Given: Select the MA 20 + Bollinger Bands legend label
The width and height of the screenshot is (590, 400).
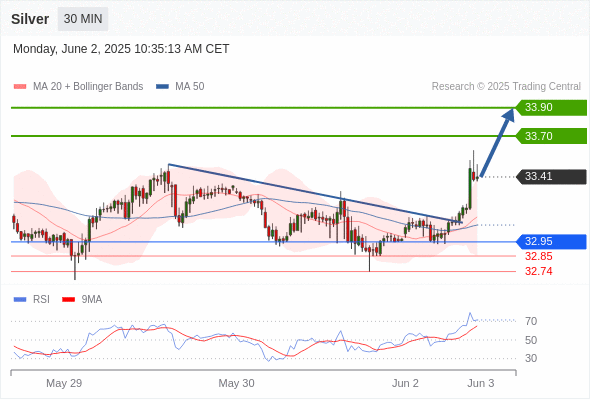Looking at the screenshot, I should (88, 87).
